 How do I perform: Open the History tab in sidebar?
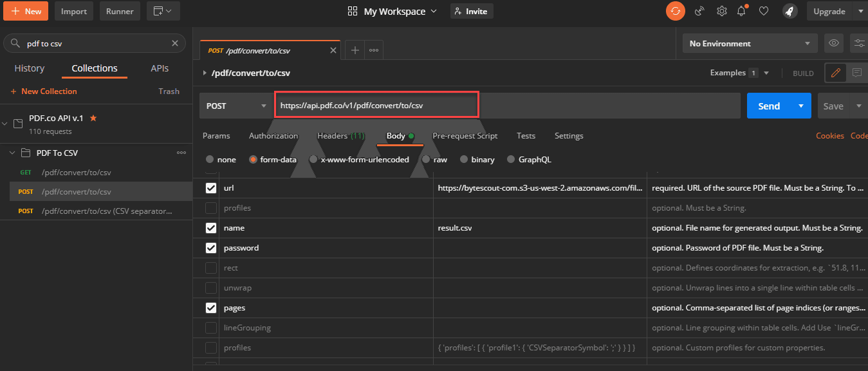30,68
